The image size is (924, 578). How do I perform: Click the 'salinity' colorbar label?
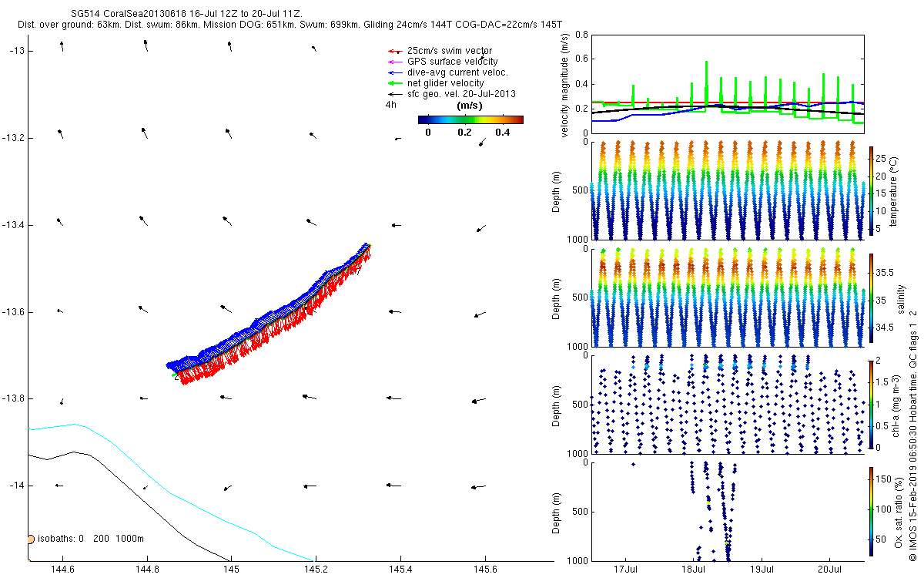pos(899,297)
